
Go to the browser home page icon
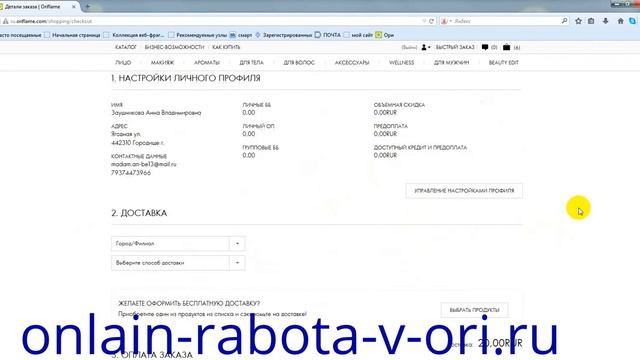(x=620, y=21)
